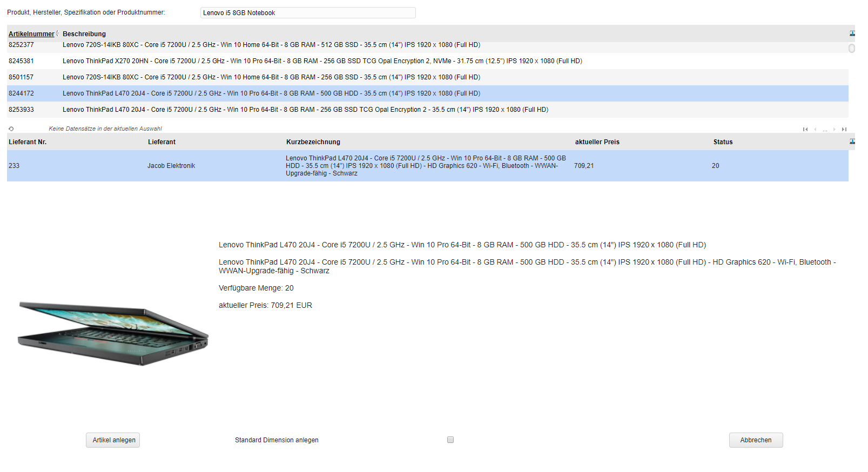Click the Artikel anlegen button
This screenshot has height=472, width=868.
click(113, 440)
